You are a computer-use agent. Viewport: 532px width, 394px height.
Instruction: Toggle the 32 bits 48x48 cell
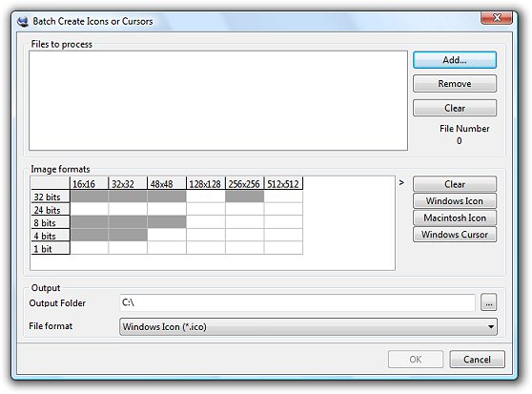[167, 197]
